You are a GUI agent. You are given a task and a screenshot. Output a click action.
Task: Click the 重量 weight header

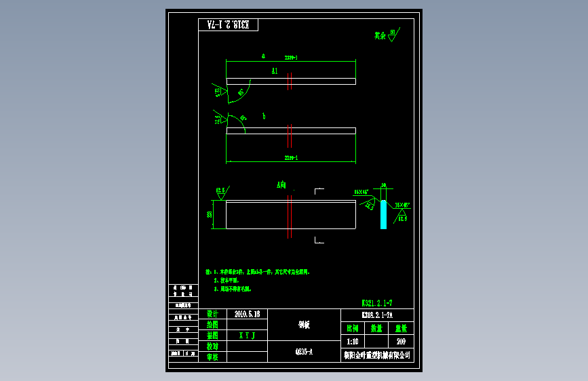401,329
